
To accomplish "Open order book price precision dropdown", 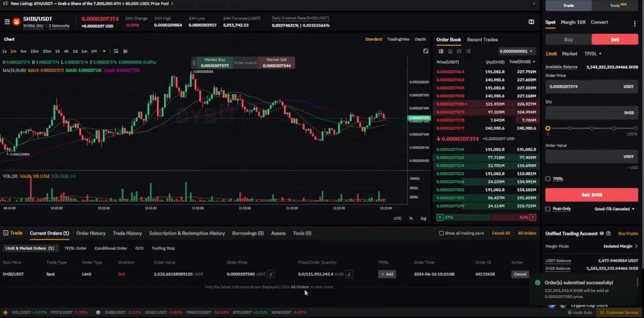I will tap(516, 51).
